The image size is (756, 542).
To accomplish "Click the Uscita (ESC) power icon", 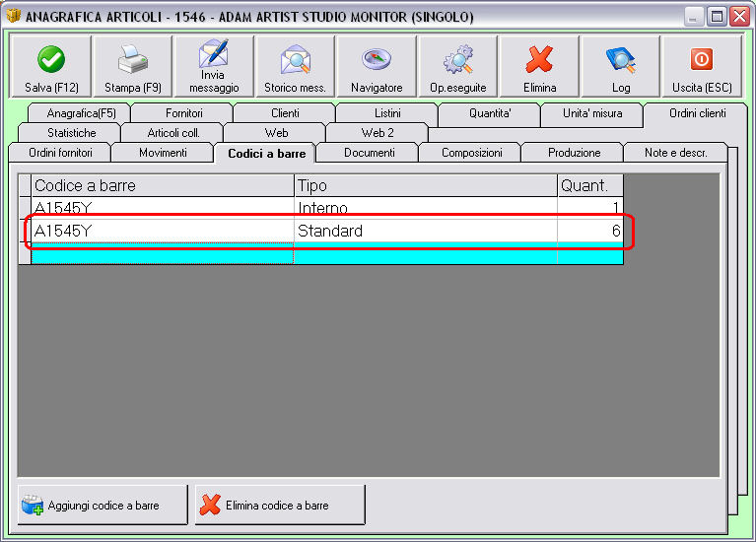I will click(x=702, y=59).
